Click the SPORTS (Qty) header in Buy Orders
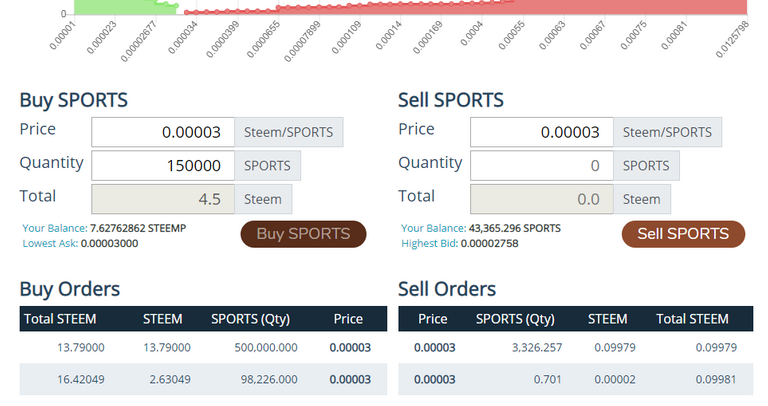The image size is (768, 406). pyautogui.click(x=250, y=319)
